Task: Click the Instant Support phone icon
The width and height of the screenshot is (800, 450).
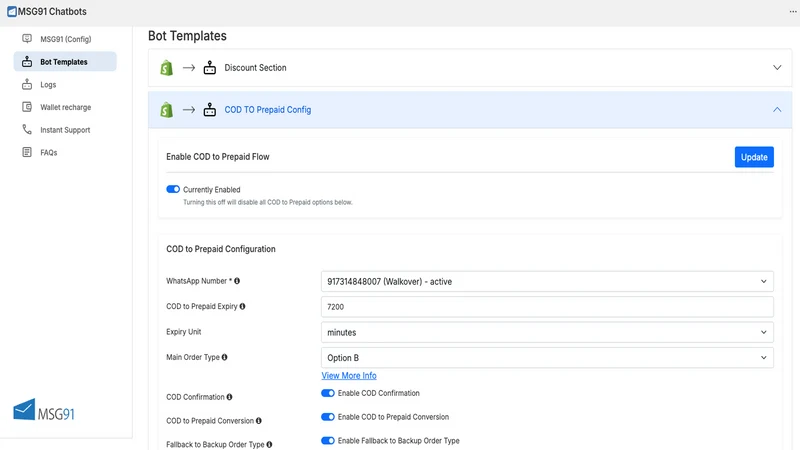Action: 27,130
